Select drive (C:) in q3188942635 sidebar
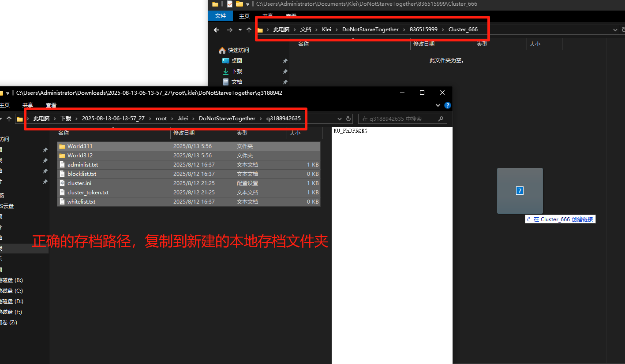625x364 pixels. tap(12, 291)
